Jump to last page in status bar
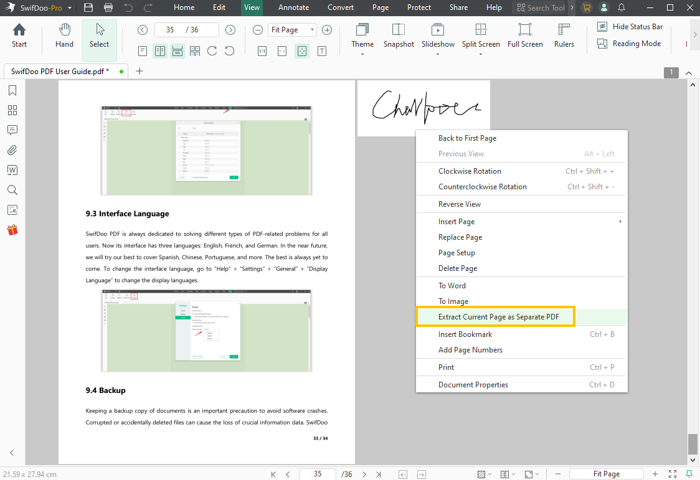This screenshot has width=700, height=480. (379, 474)
